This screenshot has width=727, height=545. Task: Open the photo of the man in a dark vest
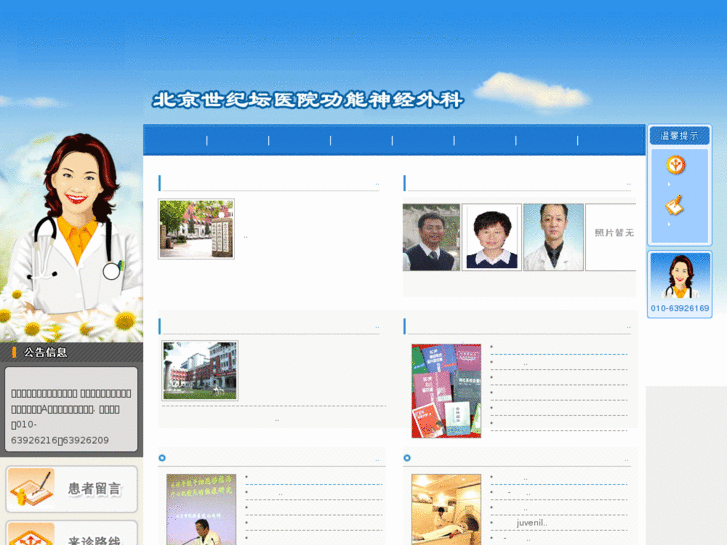tap(431, 237)
